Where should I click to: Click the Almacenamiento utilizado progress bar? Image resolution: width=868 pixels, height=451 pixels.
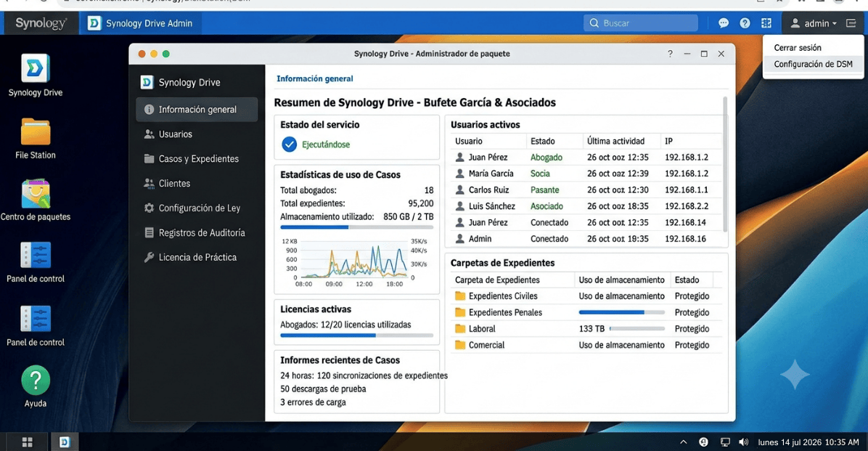click(356, 227)
